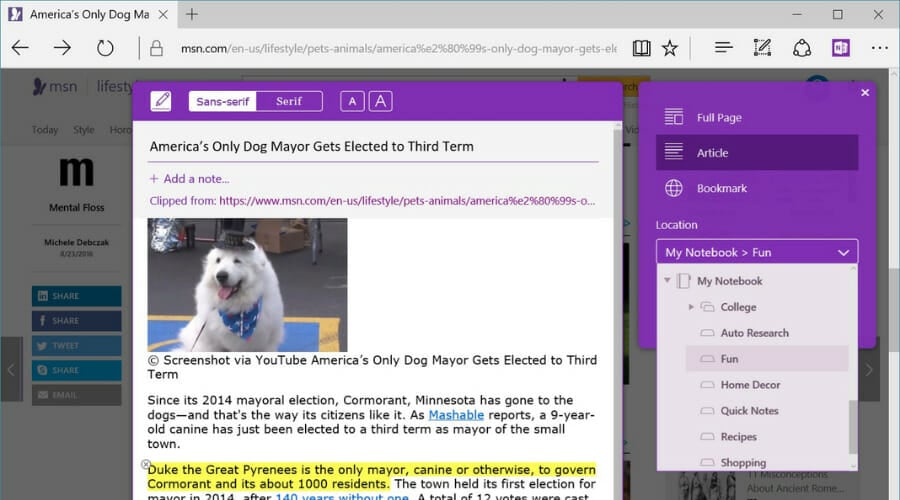Switch article font to Sans-serif
Viewport: 900px width, 500px height.
pyautogui.click(x=223, y=102)
